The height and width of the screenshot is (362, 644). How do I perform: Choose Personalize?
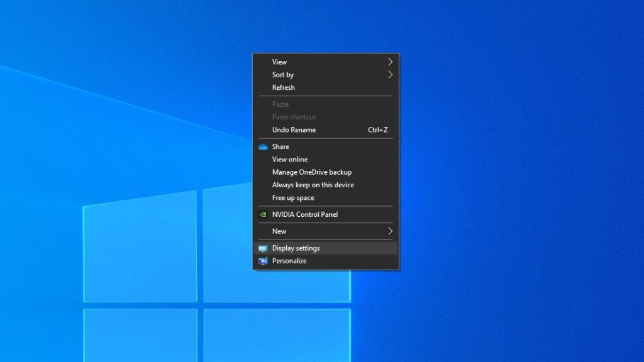tap(325, 261)
